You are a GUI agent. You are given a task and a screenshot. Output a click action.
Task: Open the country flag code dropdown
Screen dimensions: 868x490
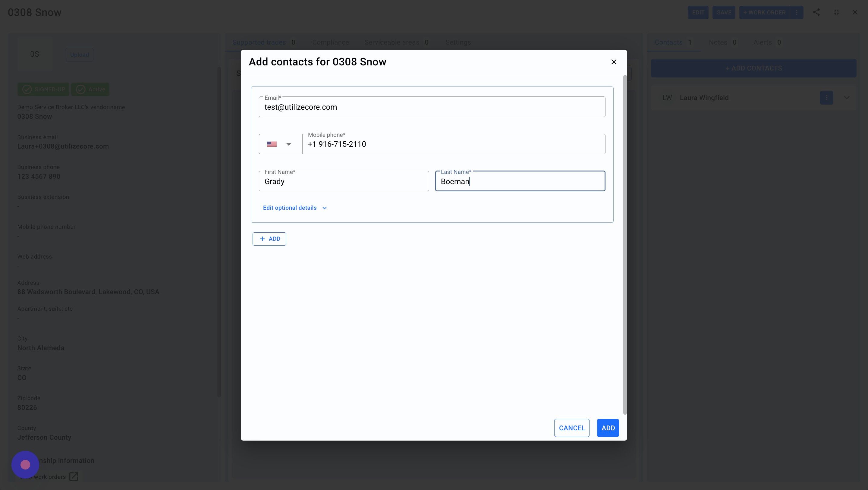[280, 144]
